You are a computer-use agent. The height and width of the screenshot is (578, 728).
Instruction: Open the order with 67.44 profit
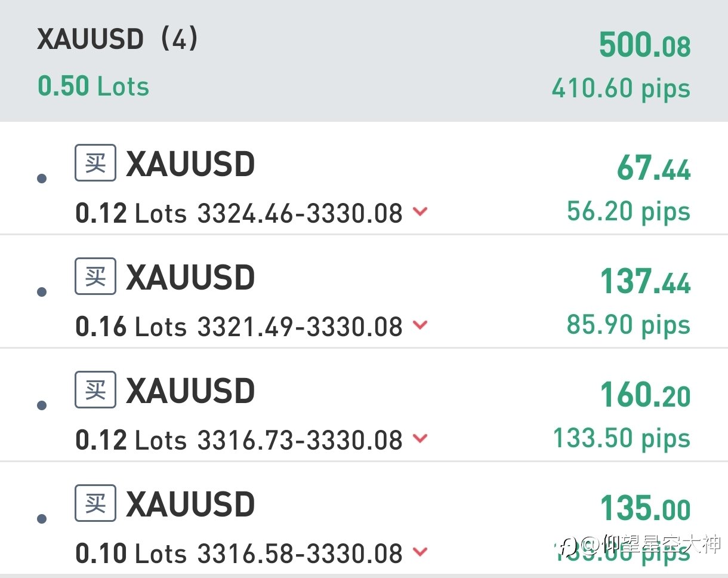coord(364,179)
